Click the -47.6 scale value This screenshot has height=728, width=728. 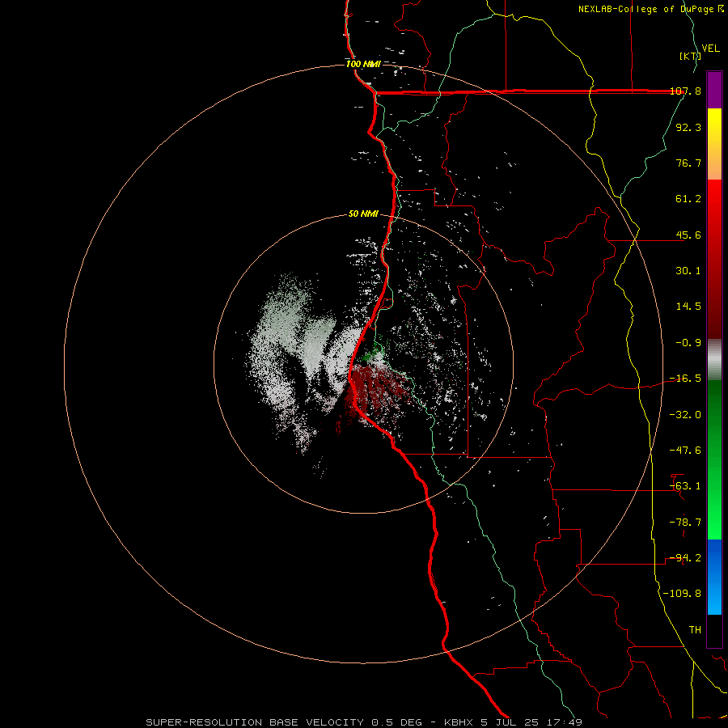click(686, 451)
